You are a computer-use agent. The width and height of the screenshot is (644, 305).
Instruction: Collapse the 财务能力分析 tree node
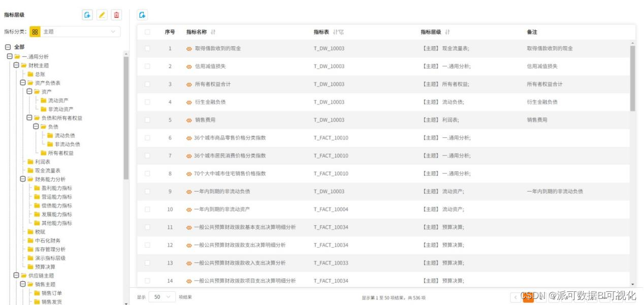(x=23, y=179)
